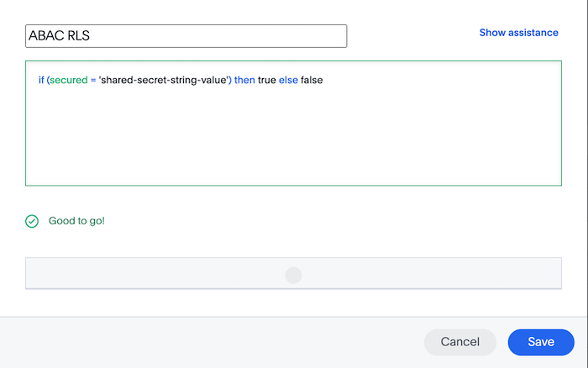The width and height of the screenshot is (588, 368).
Task: Place cursor on the 'then' keyword
Action: tap(245, 80)
